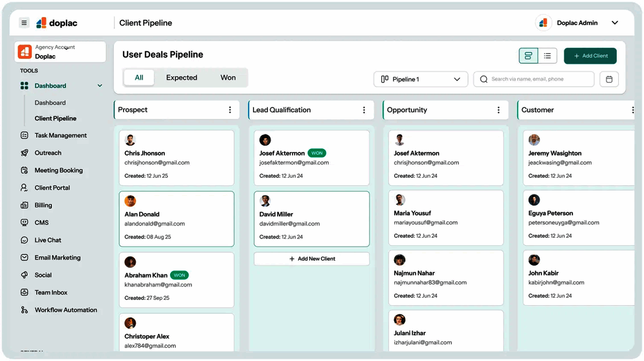This screenshot has height=361, width=644.
Task: Switch to list view toggle
Action: click(x=548, y=56)
